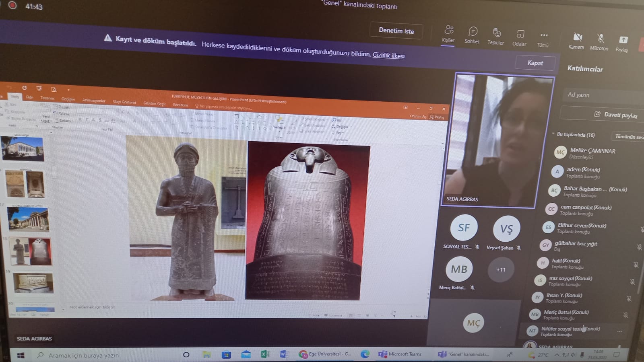Click the Paylaş share screen icon
The width and height of the screenshot is (644, 362).
click(x=622, y=43)
